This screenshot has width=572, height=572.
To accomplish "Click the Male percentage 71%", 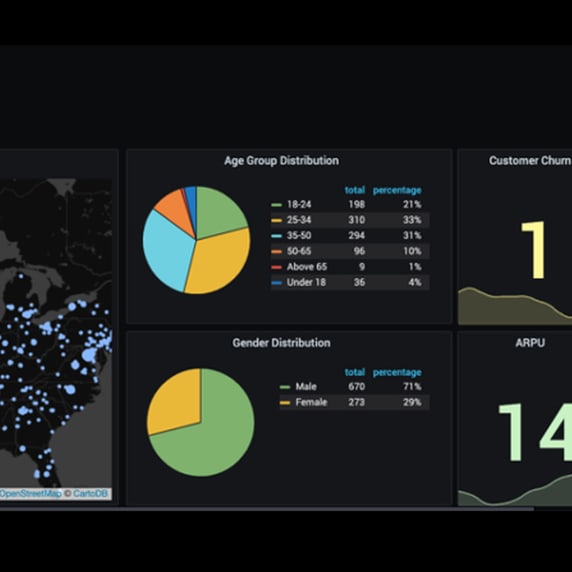I will [412, 386].
